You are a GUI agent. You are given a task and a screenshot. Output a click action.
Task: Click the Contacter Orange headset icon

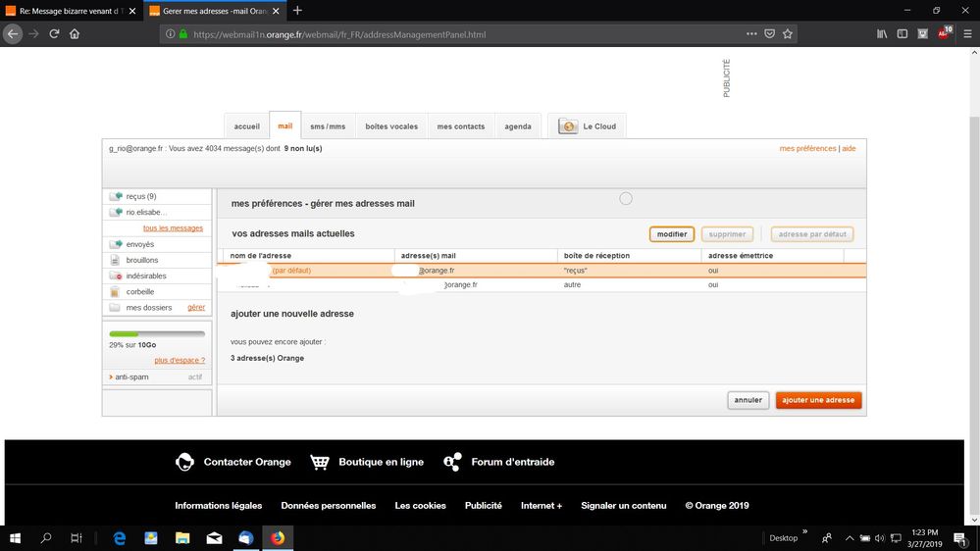click(184, 462)
